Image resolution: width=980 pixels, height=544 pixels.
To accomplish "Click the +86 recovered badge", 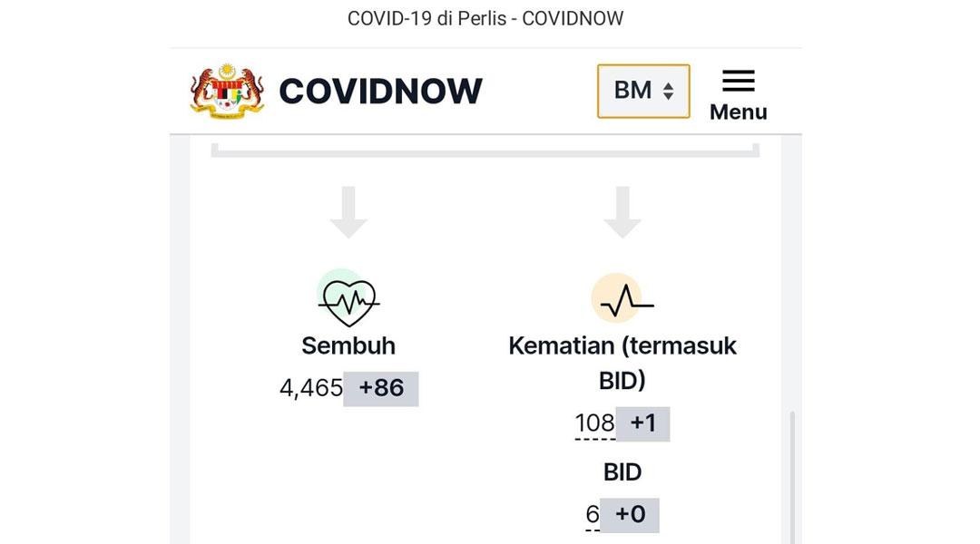I will click(380, 388).
